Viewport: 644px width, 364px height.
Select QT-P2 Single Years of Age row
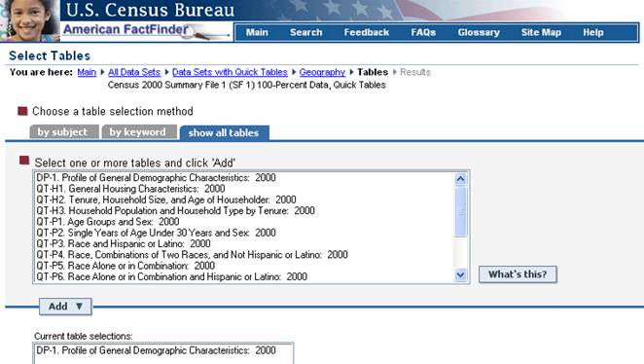coord(244,233)
